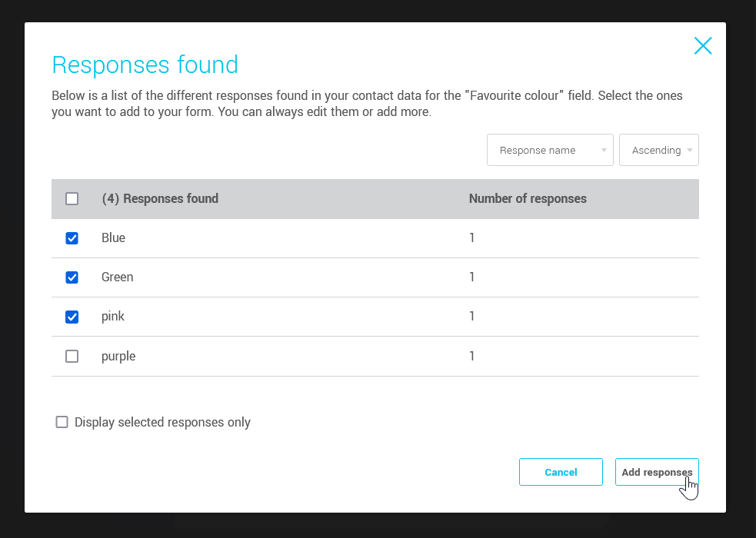Uncheck the Blue response checkbox
Screen dimensions: 756x538
72,237
